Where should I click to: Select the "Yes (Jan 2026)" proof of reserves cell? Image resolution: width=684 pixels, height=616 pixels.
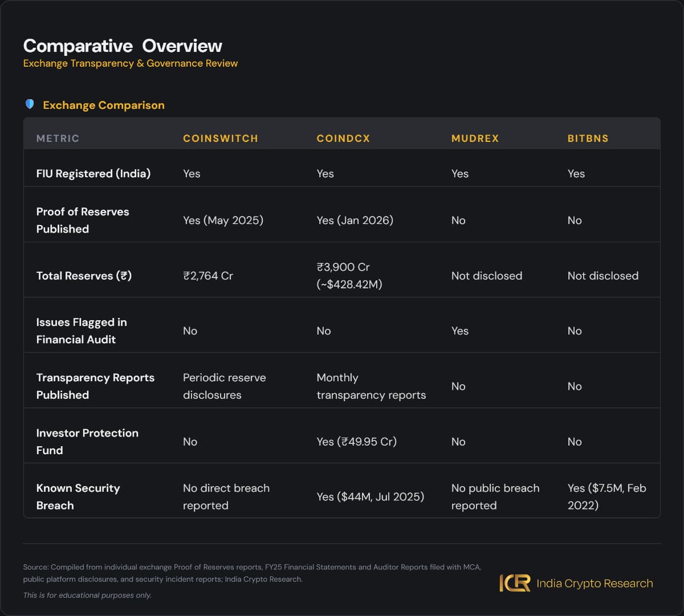(x=355, y=221)
